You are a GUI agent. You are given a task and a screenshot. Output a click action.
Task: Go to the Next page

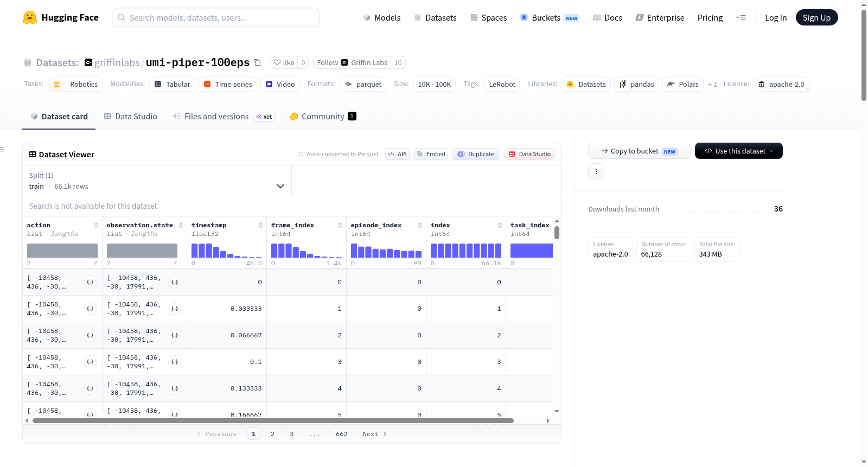point(374,434)
